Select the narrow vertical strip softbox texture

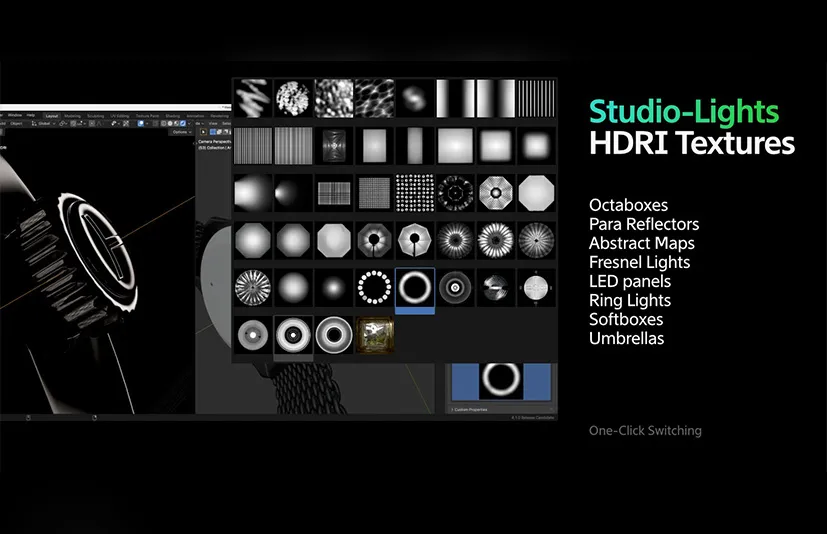(x=415, y=146)
